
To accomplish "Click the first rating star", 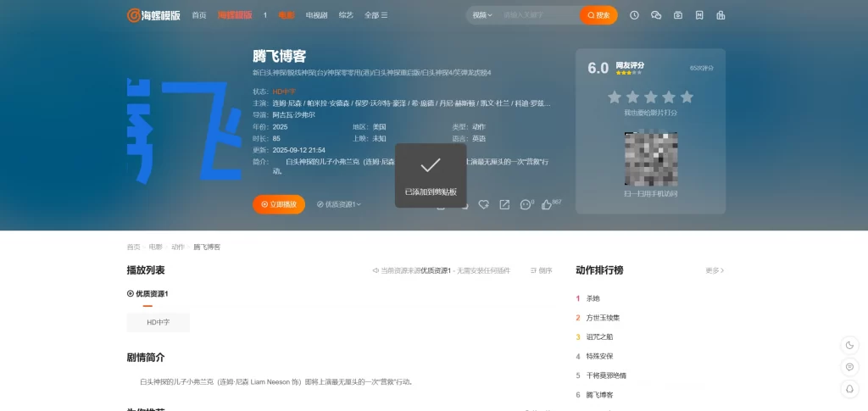I will point(615,97).
